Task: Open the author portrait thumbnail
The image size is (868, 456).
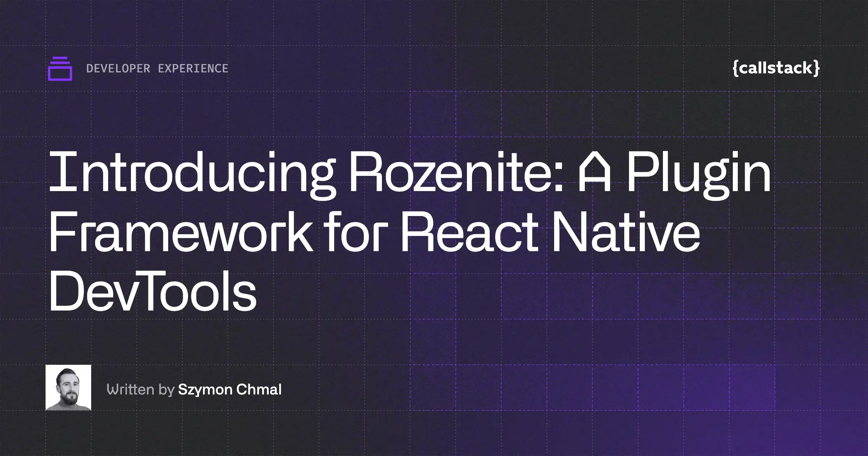Action: coord(68,388)
